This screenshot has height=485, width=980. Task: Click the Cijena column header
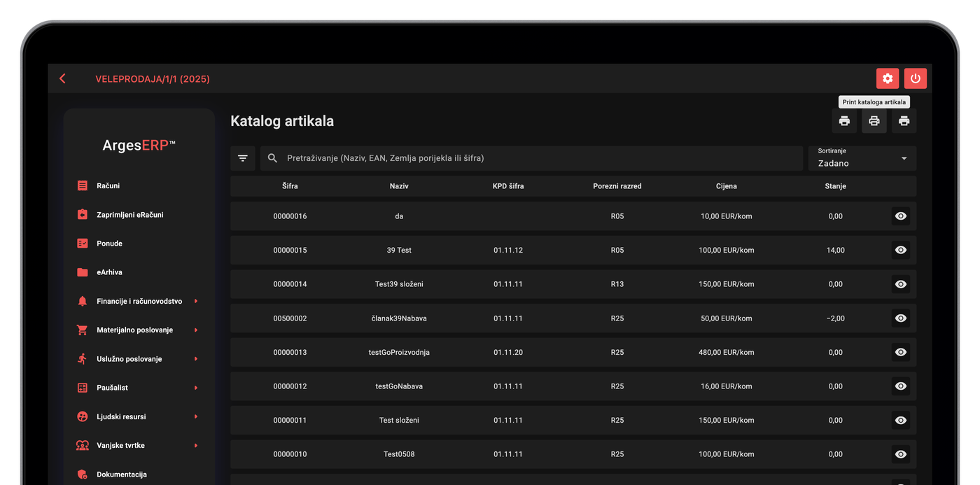tap(727, 186)
